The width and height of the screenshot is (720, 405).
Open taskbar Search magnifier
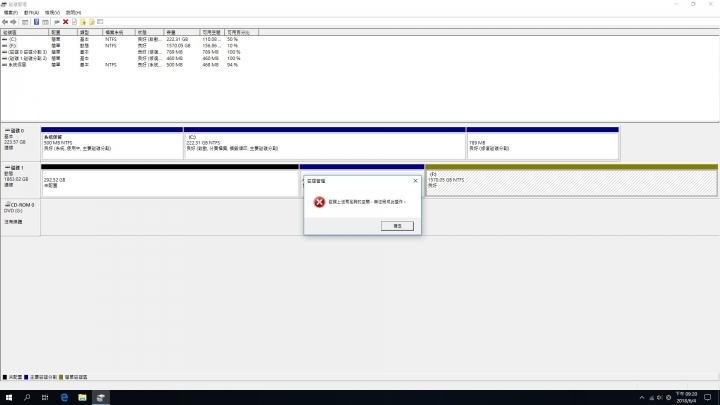tap(27, 398)
